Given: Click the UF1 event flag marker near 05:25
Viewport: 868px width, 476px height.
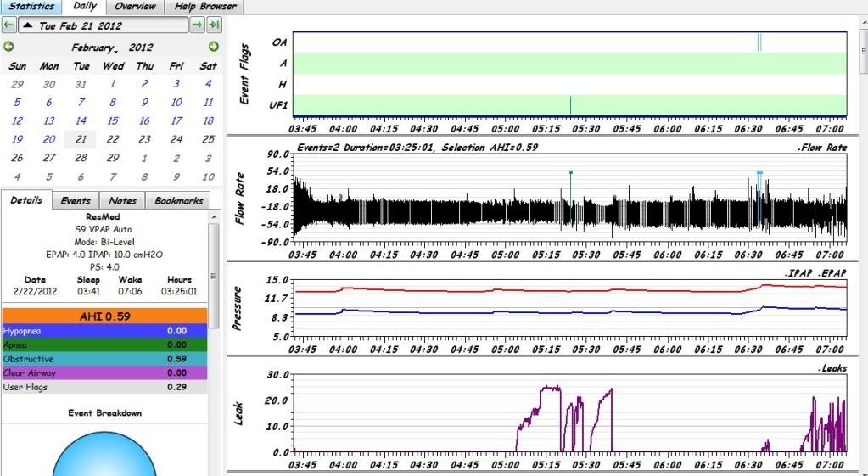Looking at the screenshot, I should coord(571,104).
